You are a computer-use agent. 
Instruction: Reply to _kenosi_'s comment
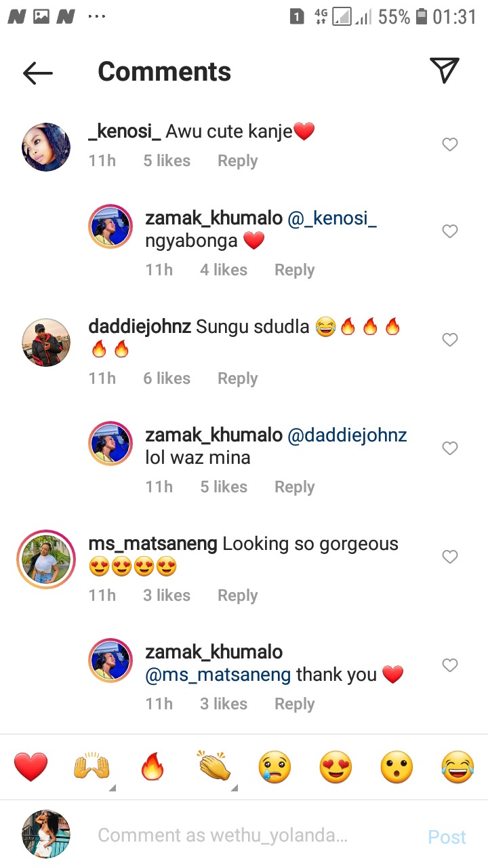[x=237, y=161]
